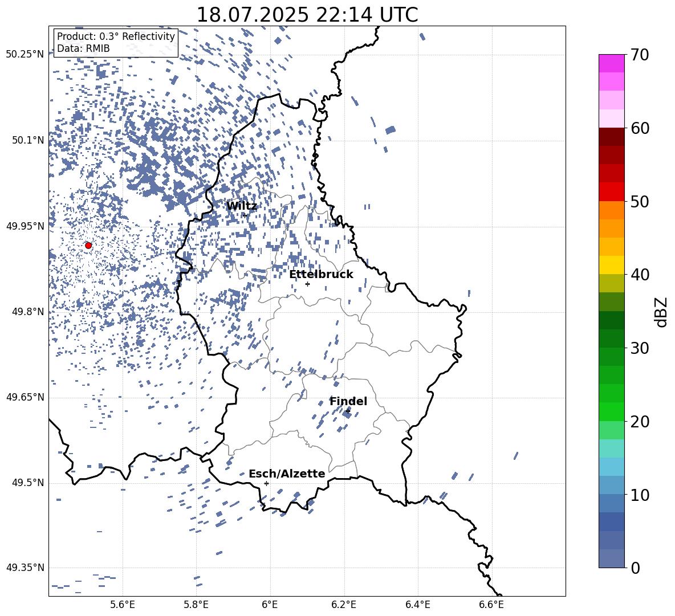Click the Findel station cross marker
This screenshot has width=675, height=616.
coord(347,411)
